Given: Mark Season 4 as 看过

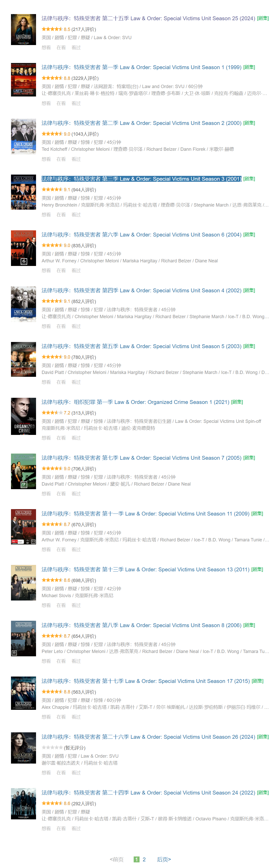Looking at the screenshot, I should tap(76, 326).
